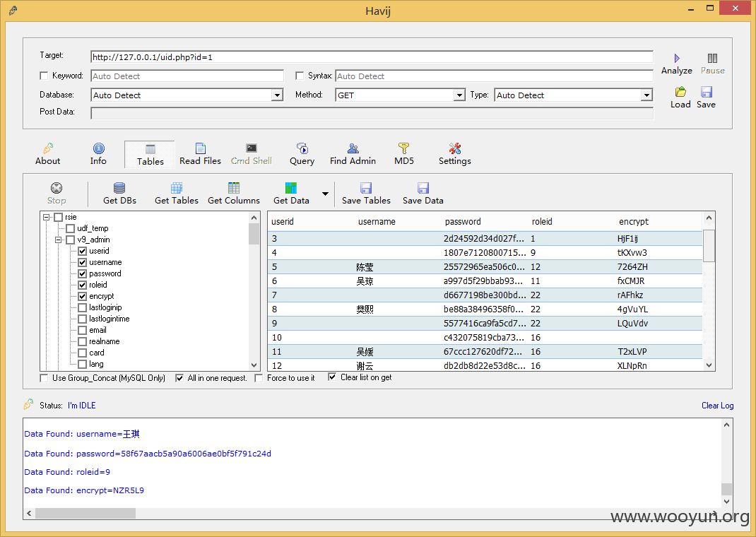Click Get Data icon
The height and width of the screenshot is (537, 756).
tap(291, 188)
